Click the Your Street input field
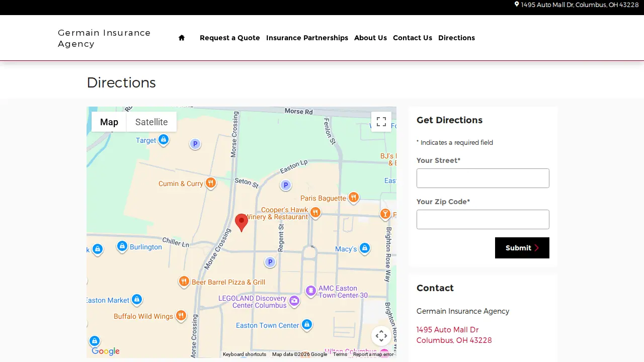The width and height of the screenshot is (644, 362). point(483,178)
